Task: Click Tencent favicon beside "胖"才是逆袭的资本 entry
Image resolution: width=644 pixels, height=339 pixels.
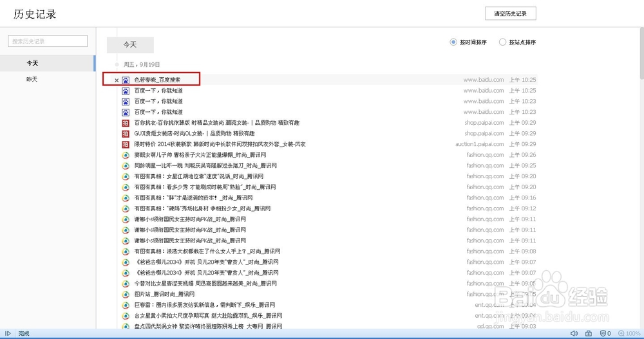Action: (x=126, y=198)
